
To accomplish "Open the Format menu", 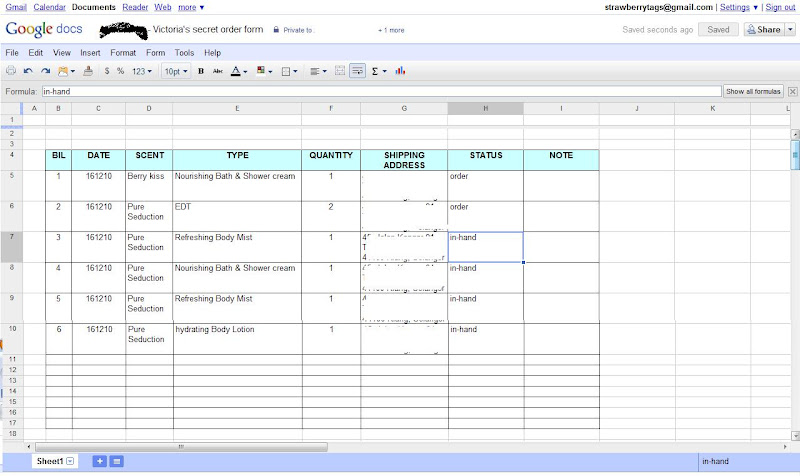I will [123, 53].
